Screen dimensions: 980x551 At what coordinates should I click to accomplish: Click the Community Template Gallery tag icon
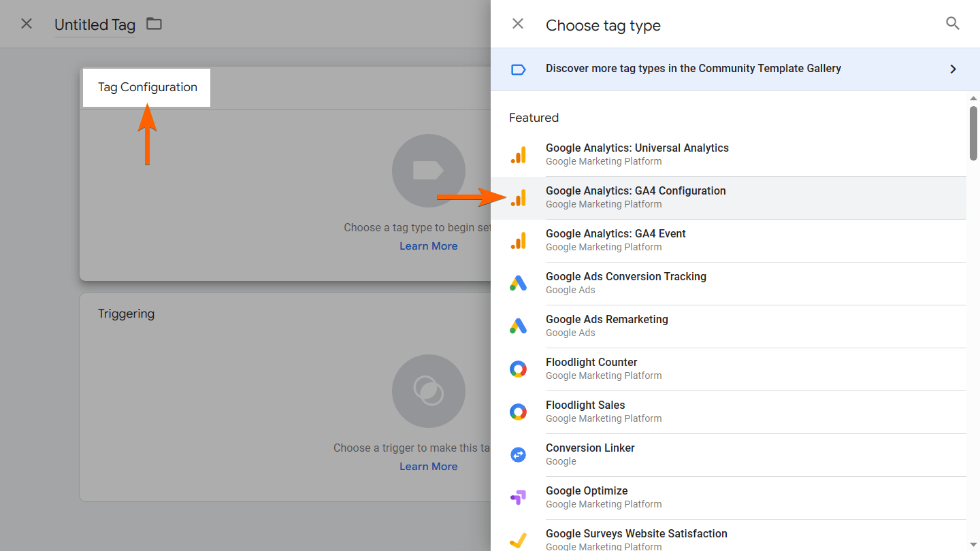[518, 69]
